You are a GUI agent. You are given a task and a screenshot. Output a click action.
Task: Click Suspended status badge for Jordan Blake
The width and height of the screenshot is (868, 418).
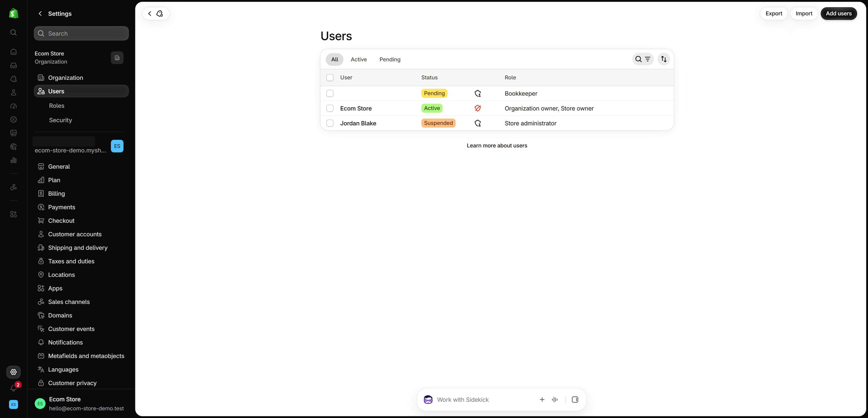click(438, 123)
